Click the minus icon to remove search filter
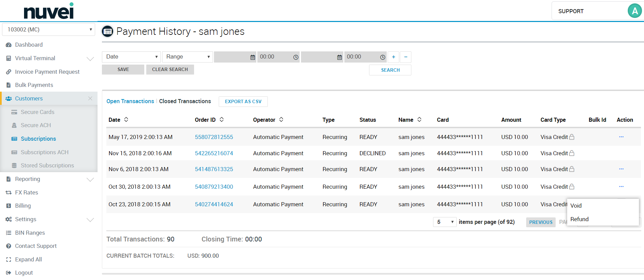Screen dimensions: 644x280 tap(406, 57)
